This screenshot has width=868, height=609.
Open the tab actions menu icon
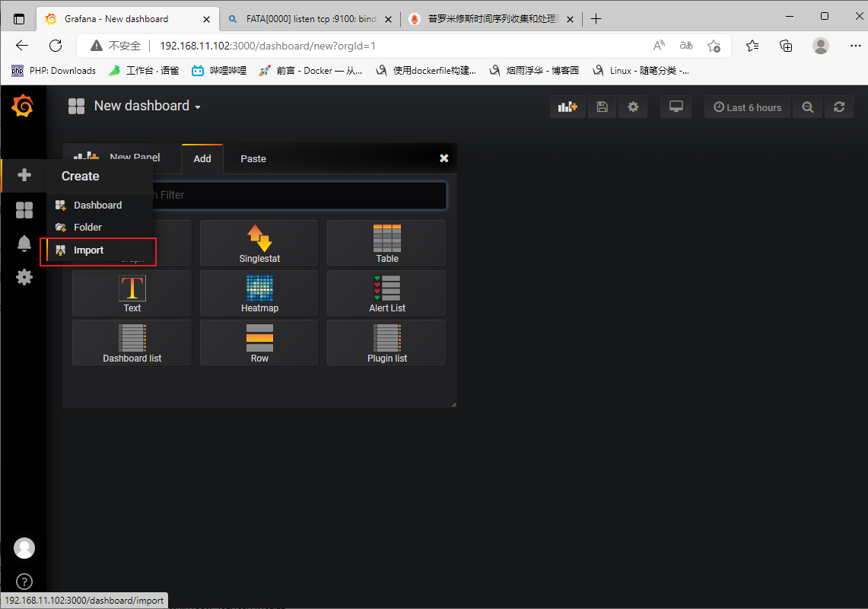(19, 19)
